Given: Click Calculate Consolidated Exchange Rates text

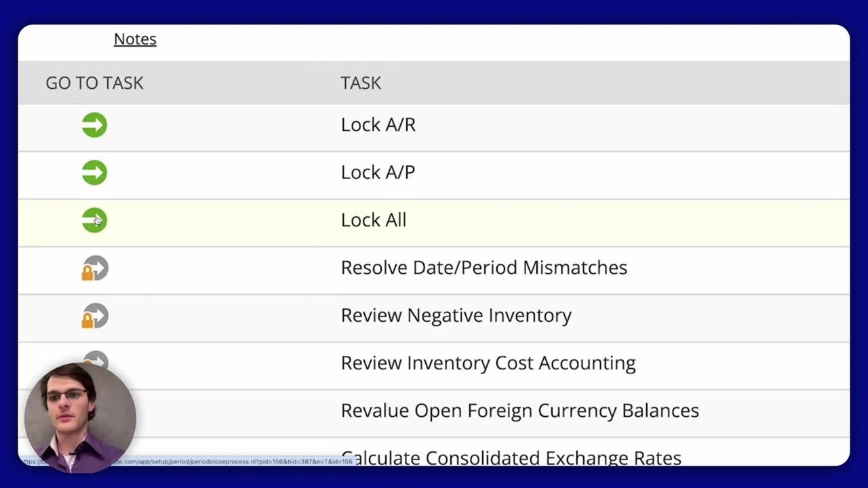Looking at the screenshot, I should point(511,457).
